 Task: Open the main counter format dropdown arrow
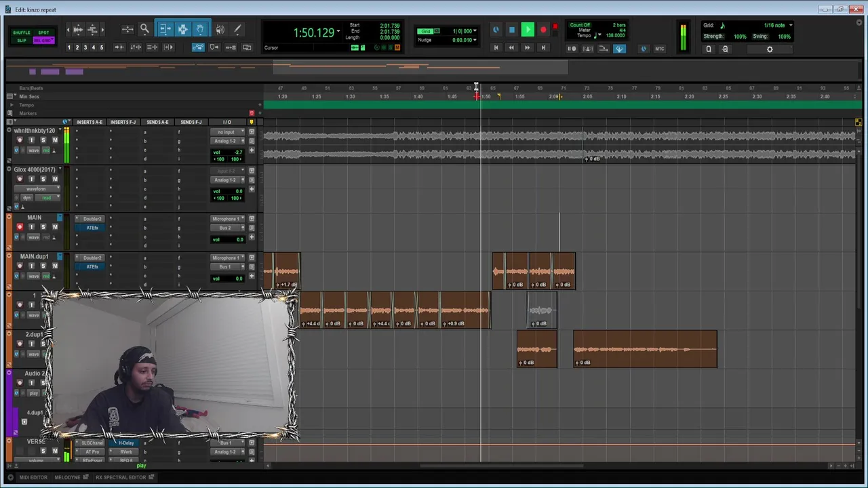[338, 31]
